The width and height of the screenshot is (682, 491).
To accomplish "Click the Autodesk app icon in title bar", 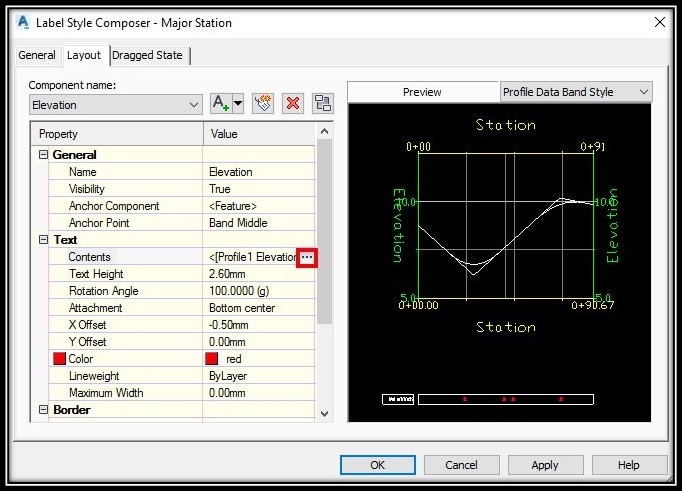I will click(23, 22).
